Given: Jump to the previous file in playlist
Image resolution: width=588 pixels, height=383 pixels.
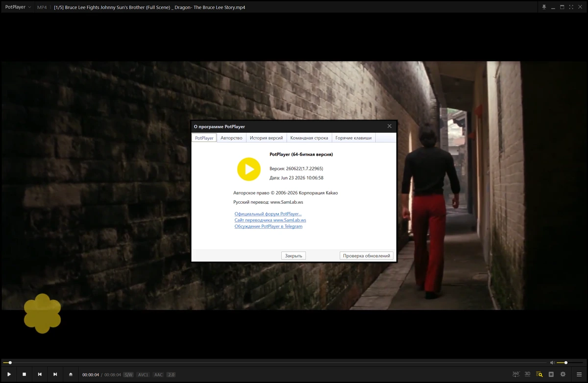Looking at the screenshot, I should 40,374.
